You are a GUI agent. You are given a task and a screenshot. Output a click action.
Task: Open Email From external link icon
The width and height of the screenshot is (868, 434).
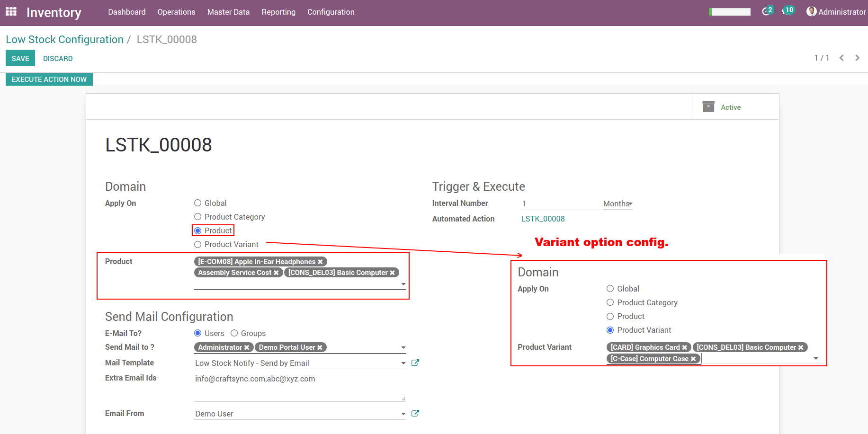pos(415,413)
